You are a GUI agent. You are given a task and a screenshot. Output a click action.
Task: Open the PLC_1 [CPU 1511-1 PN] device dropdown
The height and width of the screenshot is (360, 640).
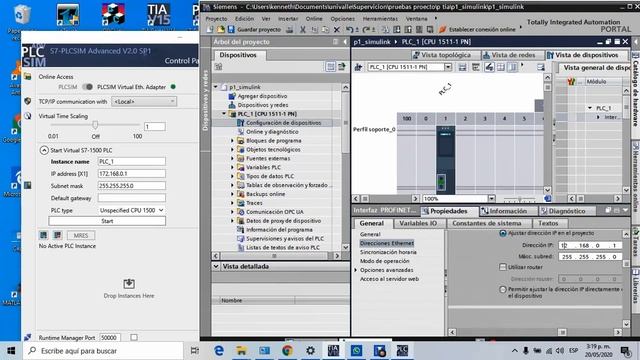[448, 67]
